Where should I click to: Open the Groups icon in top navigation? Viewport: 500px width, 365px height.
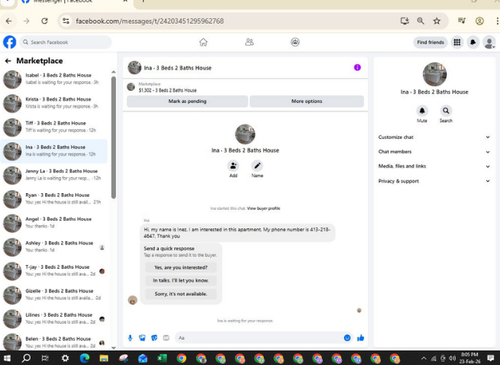tap(295, 42)
